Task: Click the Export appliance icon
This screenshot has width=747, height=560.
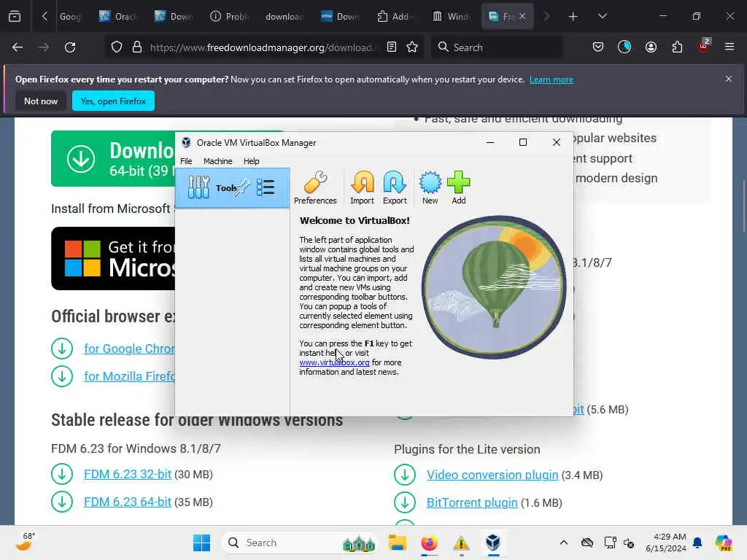Action: coord(395,187)
